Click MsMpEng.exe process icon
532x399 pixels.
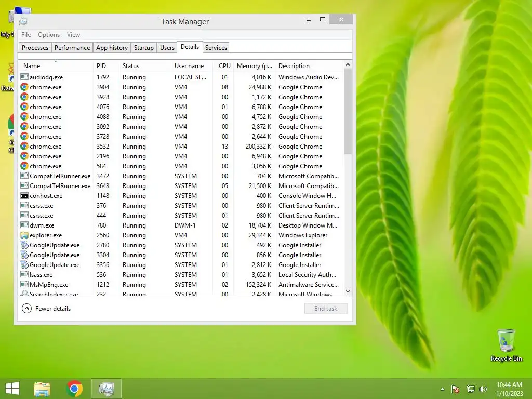[x=24, y=284]
